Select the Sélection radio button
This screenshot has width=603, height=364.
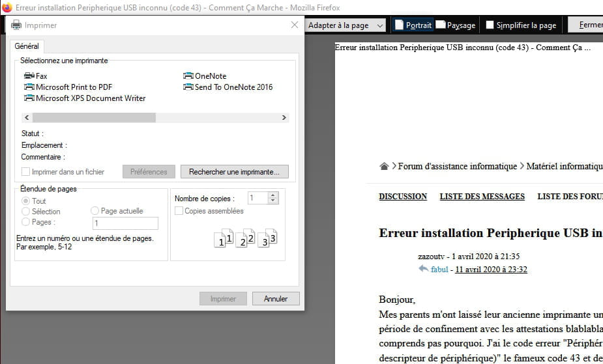pos(26,211)
